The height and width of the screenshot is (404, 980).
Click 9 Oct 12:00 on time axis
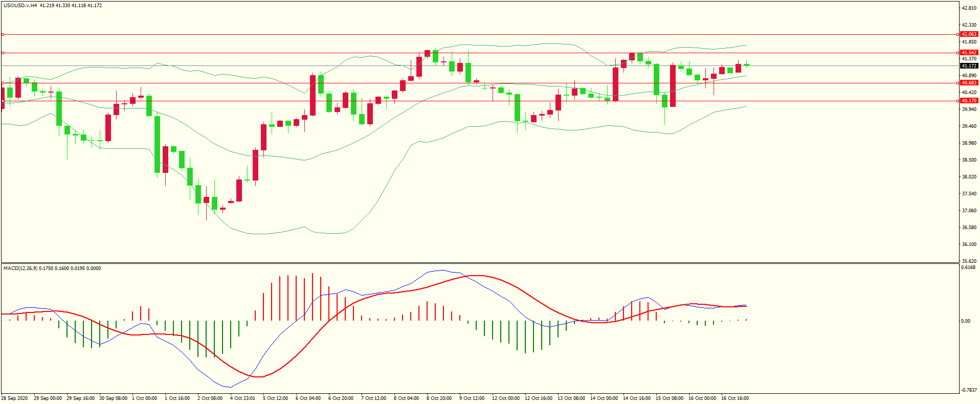pyautogui.click(x=472, y=398)
